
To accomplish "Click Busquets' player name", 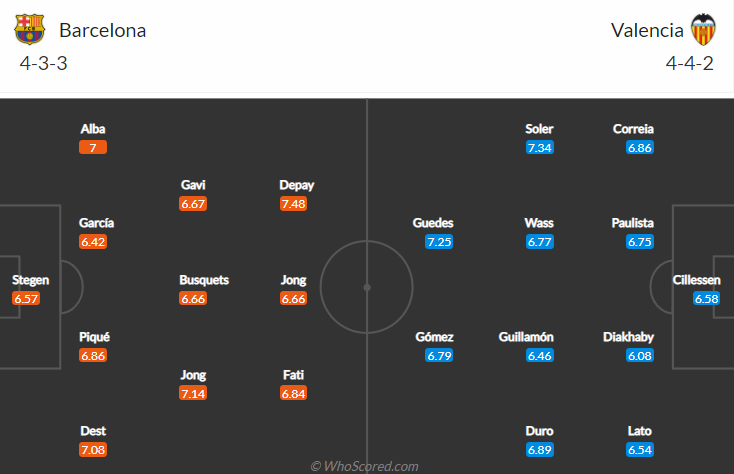I will click(x=204, y=280).
